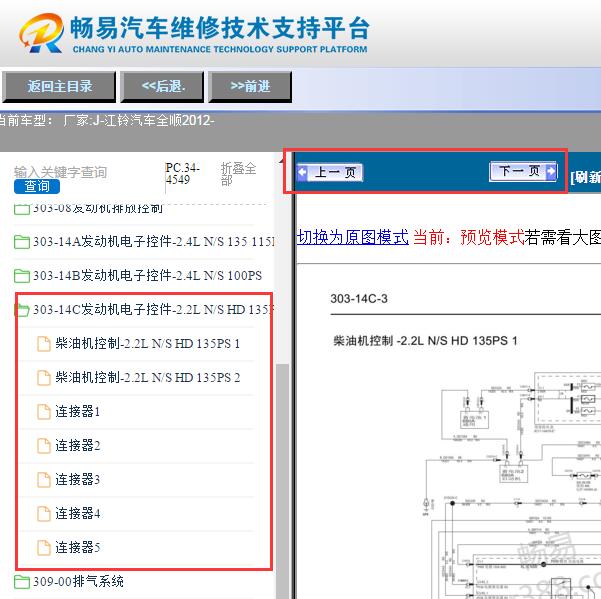Screen dimensions: 601x599
Task: Click the 303-14B folder icon
Action: [x=21, y=276]
